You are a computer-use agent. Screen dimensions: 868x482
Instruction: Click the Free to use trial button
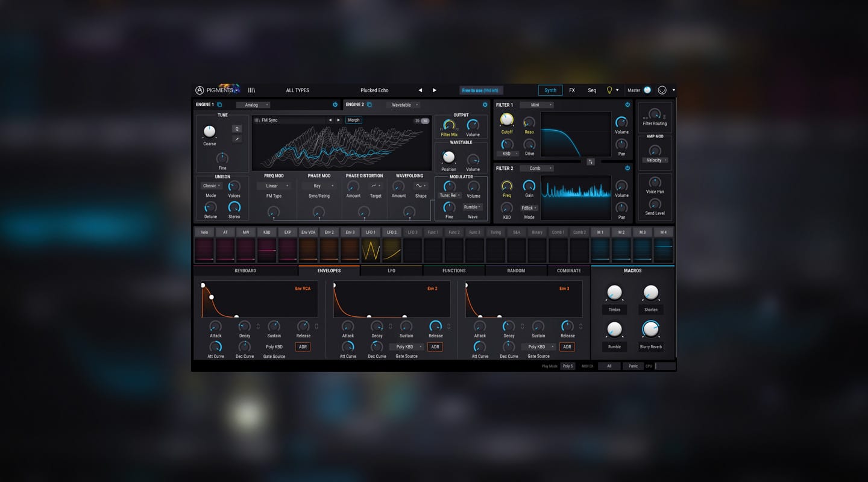click(480, 90)
